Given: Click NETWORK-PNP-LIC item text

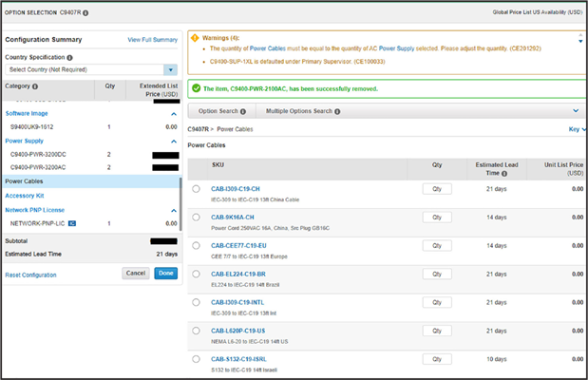Looking at the screenshot, I should pos(37,223).
